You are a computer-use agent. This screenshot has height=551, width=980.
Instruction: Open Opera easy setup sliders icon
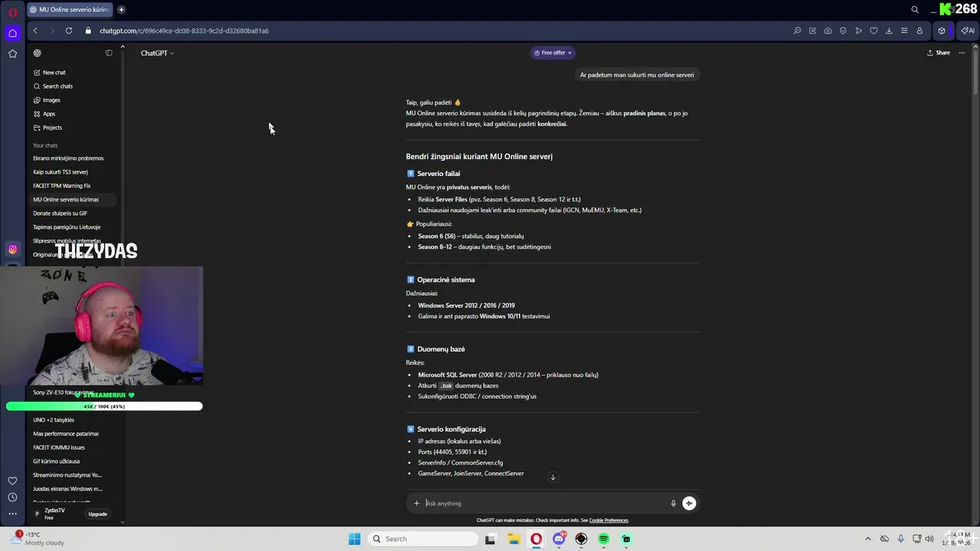pos(904,31)
